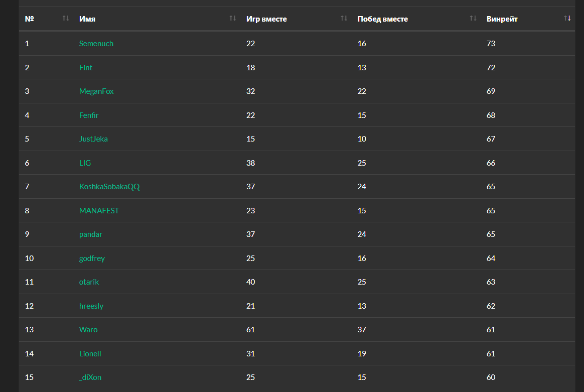584x392 pixels.
Task: Open hreesly player profile
Action: 91,306
